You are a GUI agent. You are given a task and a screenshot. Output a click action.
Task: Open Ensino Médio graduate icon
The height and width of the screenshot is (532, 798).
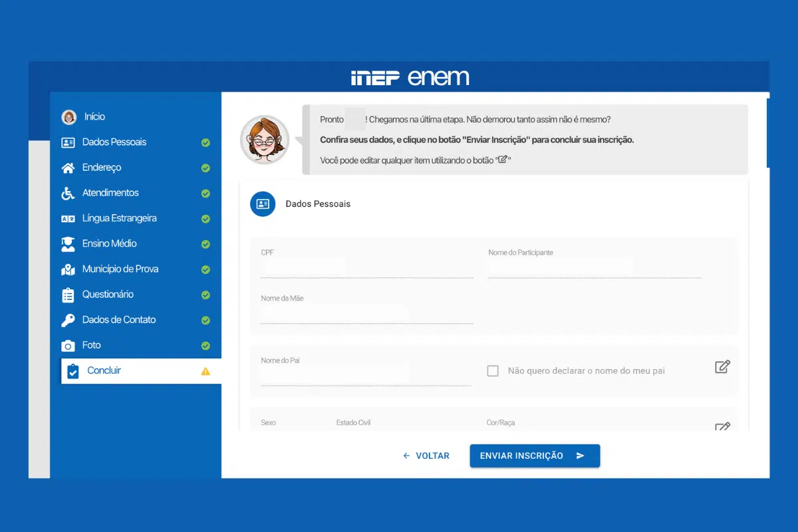click(x=68, y=244)
